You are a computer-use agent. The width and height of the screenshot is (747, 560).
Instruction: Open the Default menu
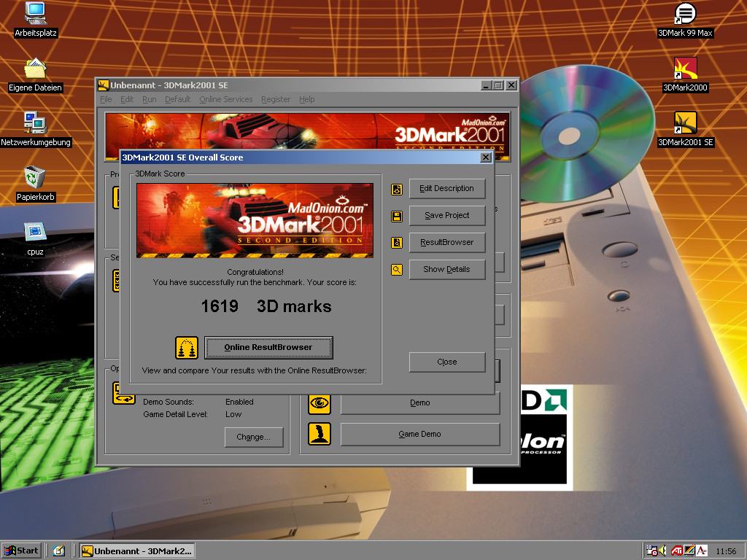tap(177, 99)
